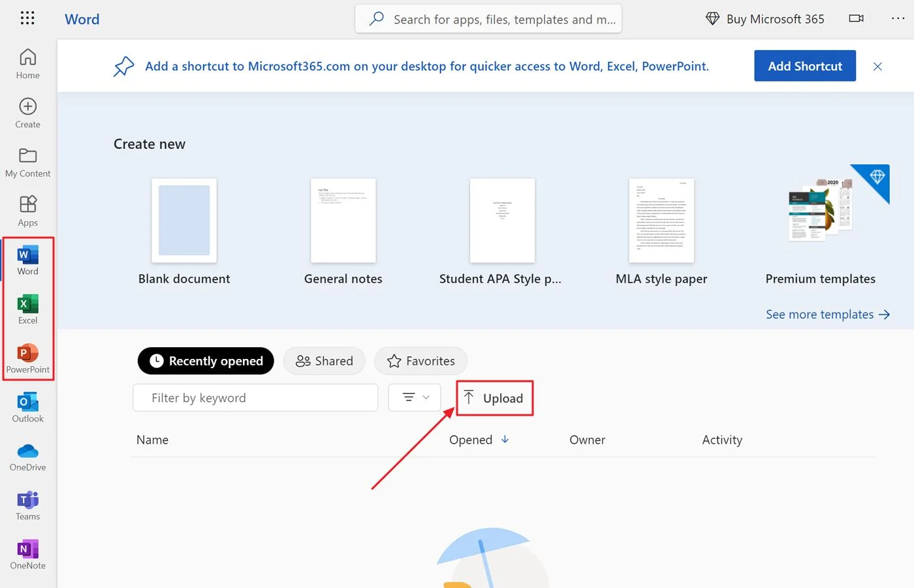The image size is (914, 588).
Task: Click the search magnifier icon
Action: pos(377,19)
